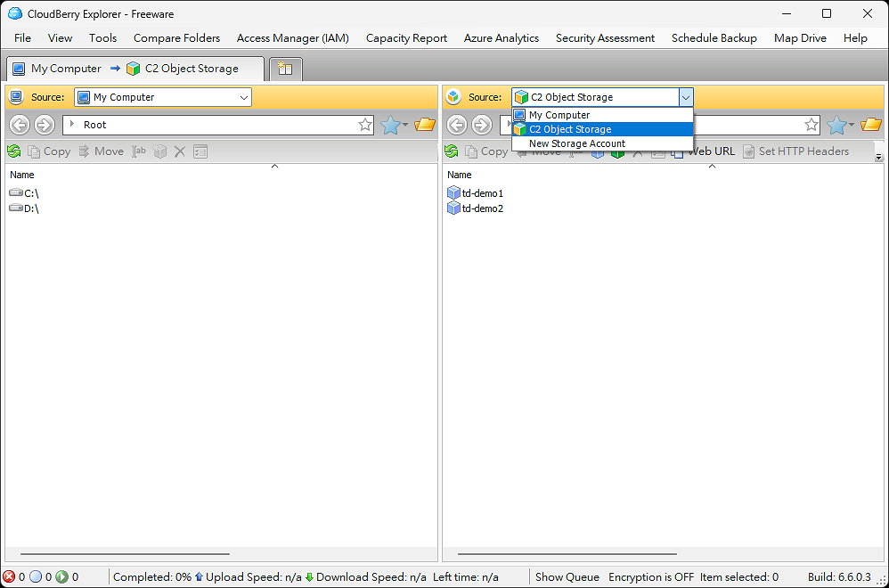Click right pane storage source icon

[x=453, y=97]
